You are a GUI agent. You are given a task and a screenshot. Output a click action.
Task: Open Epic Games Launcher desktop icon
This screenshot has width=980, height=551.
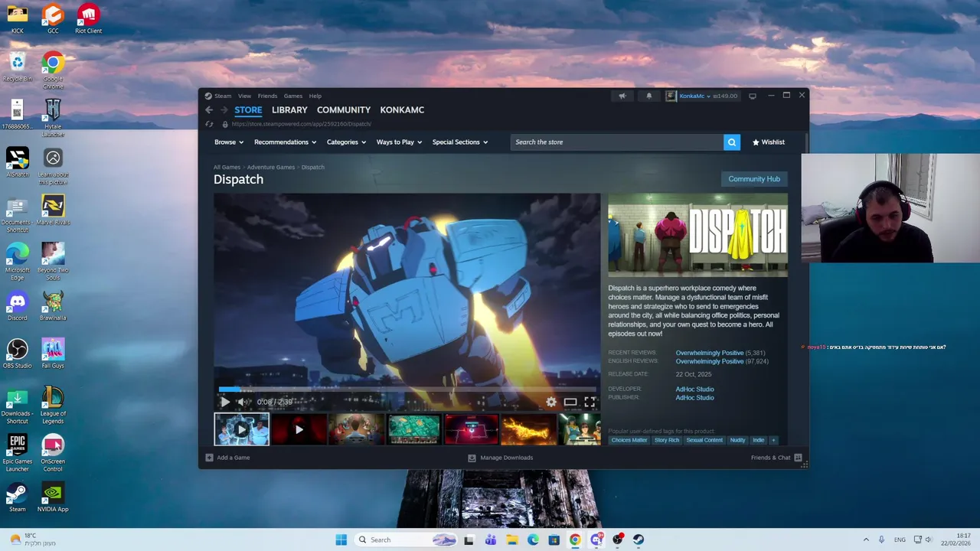(x=17, y=453)
